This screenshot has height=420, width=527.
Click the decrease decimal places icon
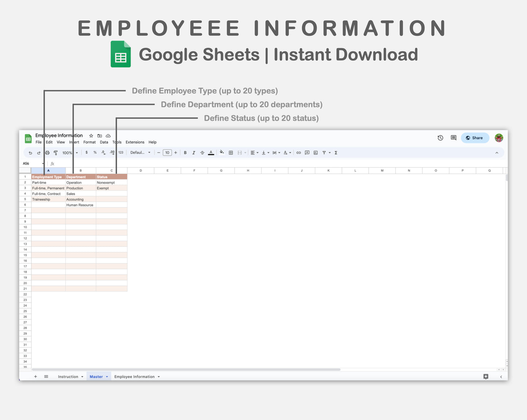click(103, 152)
